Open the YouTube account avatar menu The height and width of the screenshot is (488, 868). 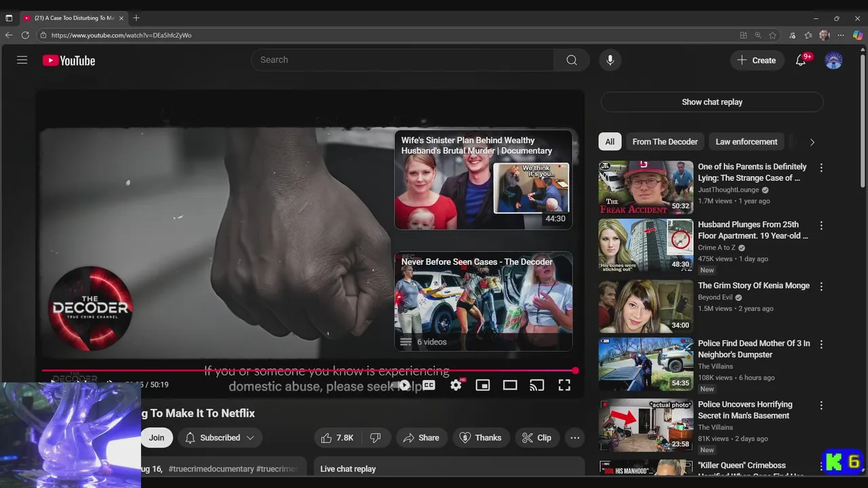[x=833, y=60]
